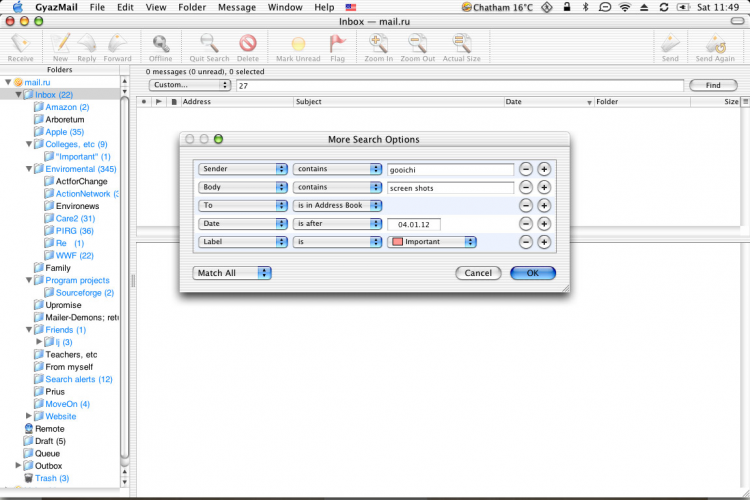Screen dimensions: 750x500
Task: Remove the To search criterion row
Action: pos(526,205)
